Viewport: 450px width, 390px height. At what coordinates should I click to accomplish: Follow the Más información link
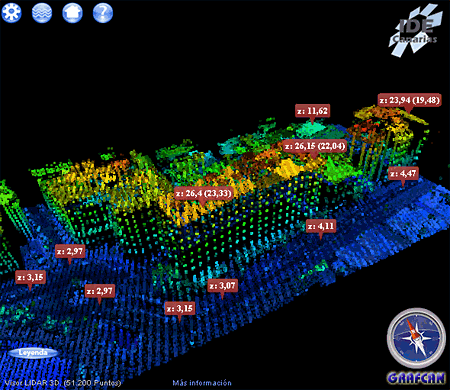202,383
